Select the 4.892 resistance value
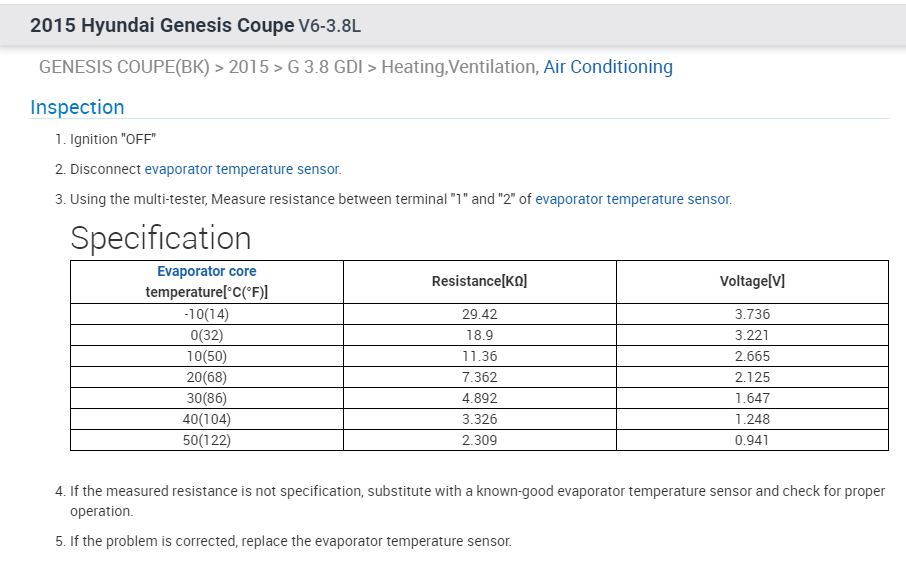 [479, 398]
